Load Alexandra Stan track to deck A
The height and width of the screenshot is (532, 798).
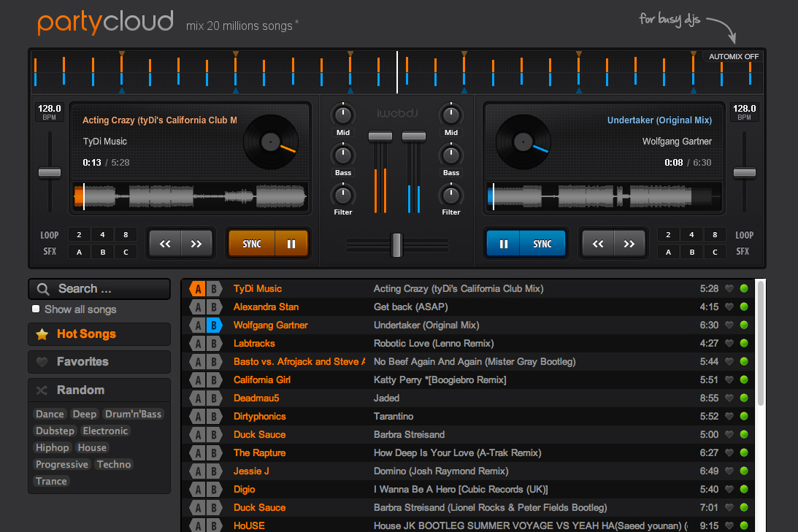pyautogui.click(x=197, y=307)
